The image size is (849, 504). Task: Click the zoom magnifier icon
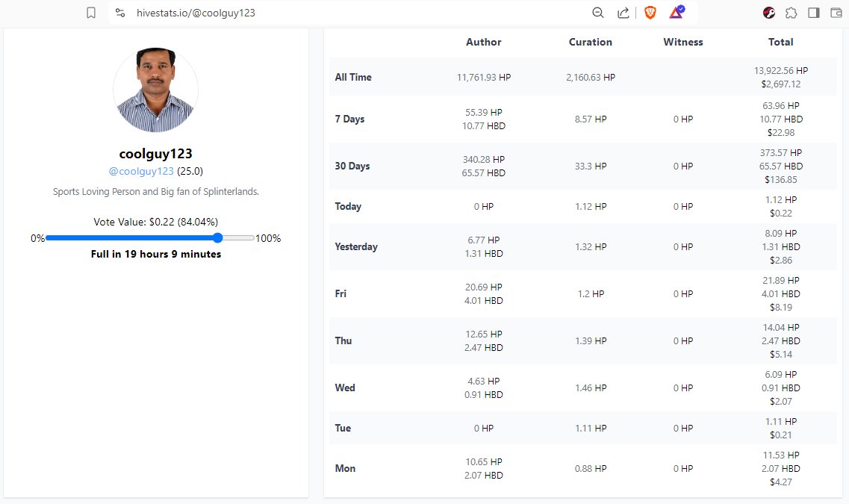click(x=598, y=13)
